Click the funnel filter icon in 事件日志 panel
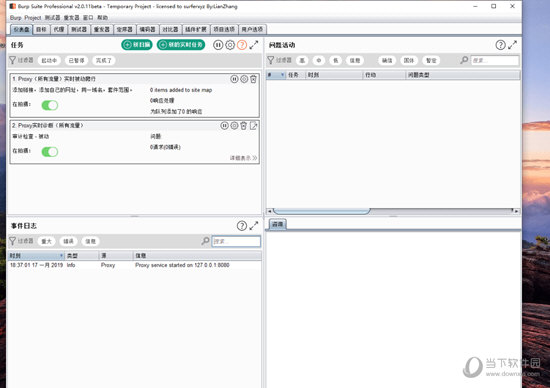The height and width of the screenshot is (388, 550). click(x=12, y=241)
